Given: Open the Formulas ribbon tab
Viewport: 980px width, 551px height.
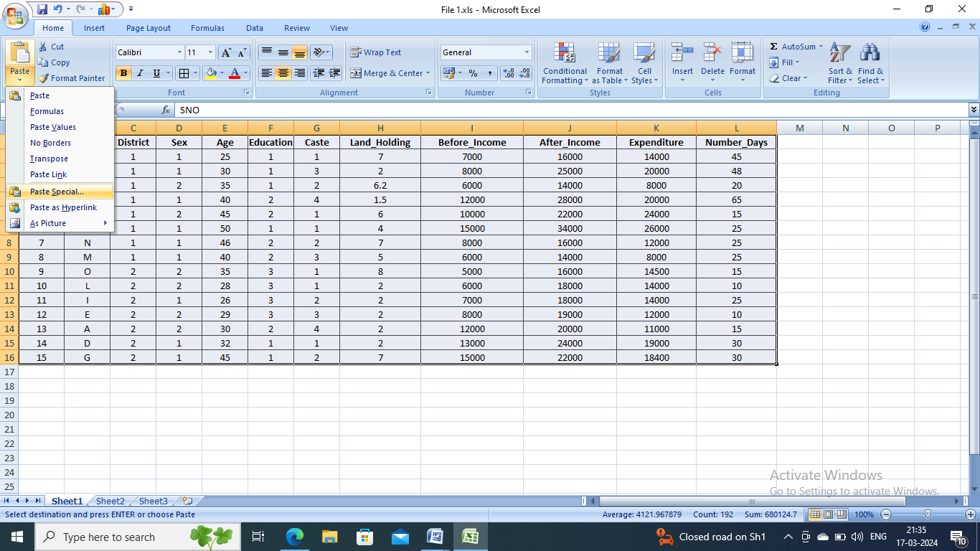Looking at the screenshot, I should 207,28.
